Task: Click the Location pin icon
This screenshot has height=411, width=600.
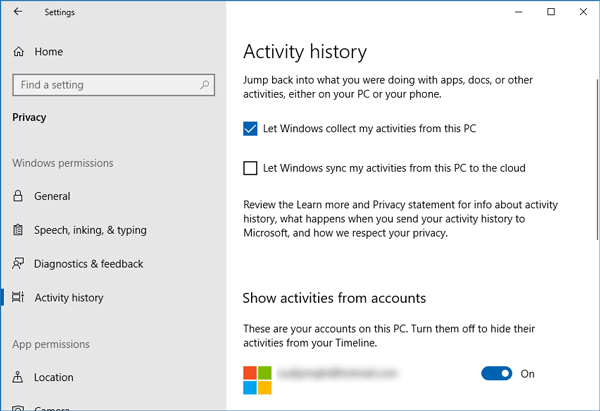Action: click(18, 377)
